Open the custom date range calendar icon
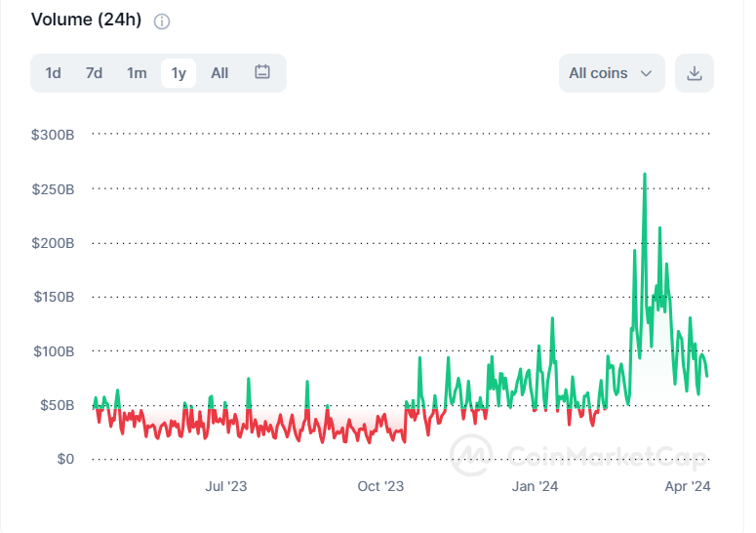Viewport: 756px width, 533px height. point(262,72)
